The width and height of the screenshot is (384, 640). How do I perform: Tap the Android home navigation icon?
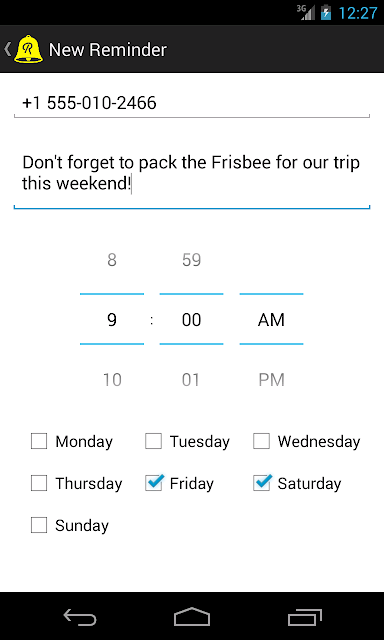[192, 617]
